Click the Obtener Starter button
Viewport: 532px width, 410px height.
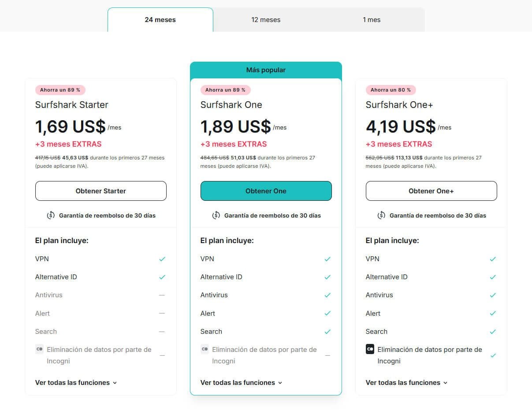[x=100, y=191]
